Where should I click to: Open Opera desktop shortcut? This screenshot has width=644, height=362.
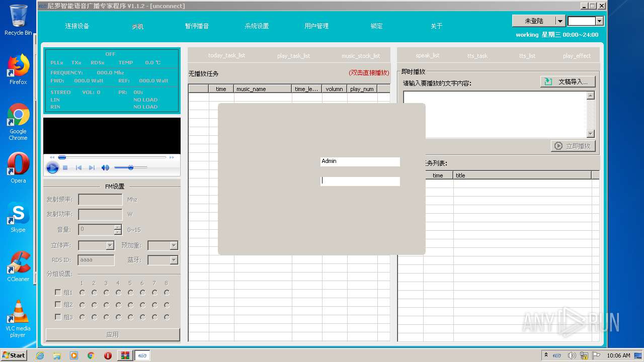[18, 168]
